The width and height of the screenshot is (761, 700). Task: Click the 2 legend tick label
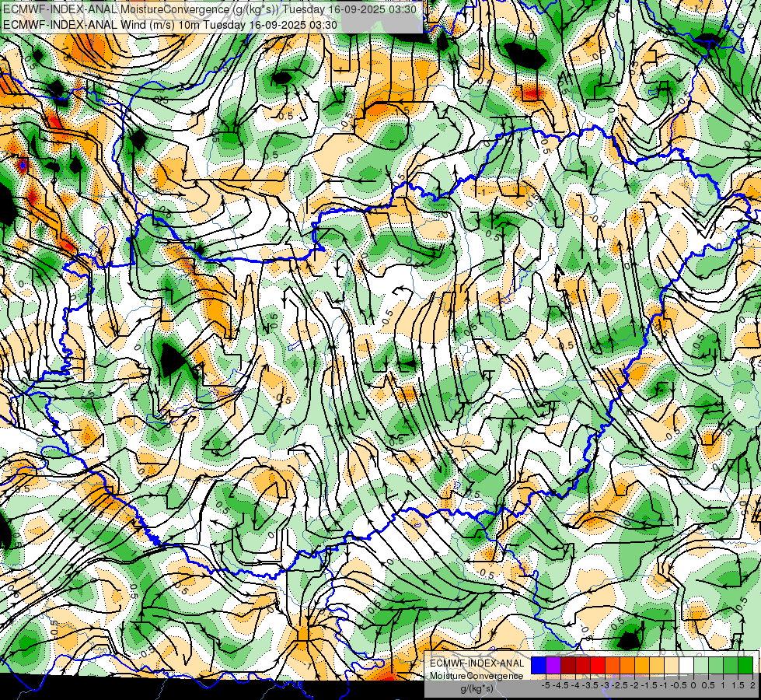752,685
